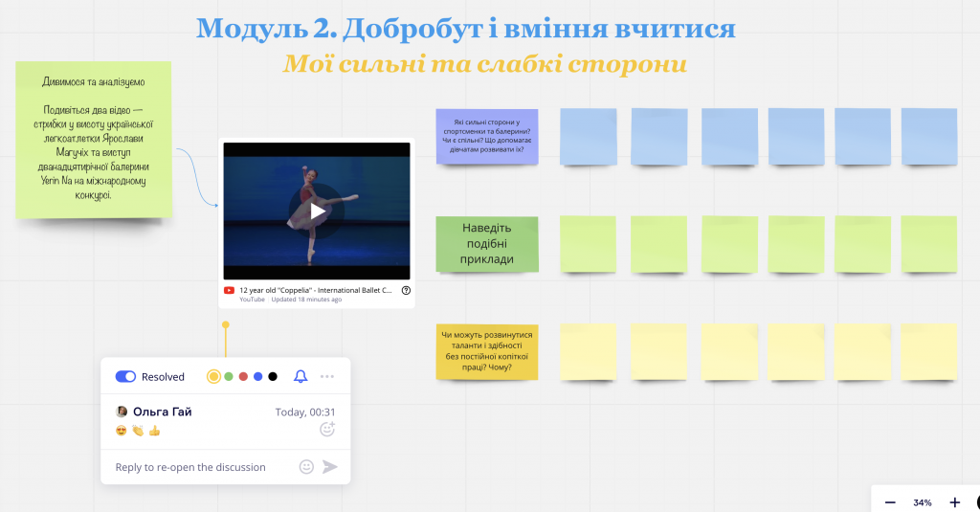Open emoji picker in reply field
Viewport: 980px width, 512px height.
click(306, 467)
